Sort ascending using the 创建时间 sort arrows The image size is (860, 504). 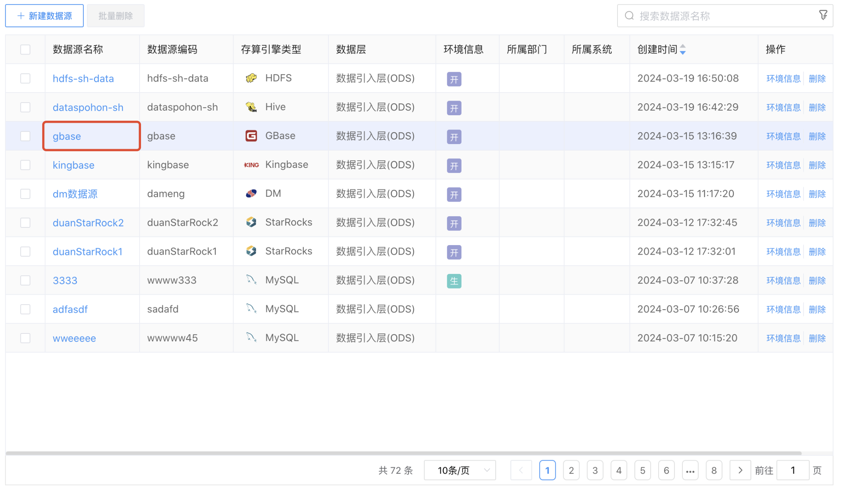pyautogui.click(x=683, y=46)
